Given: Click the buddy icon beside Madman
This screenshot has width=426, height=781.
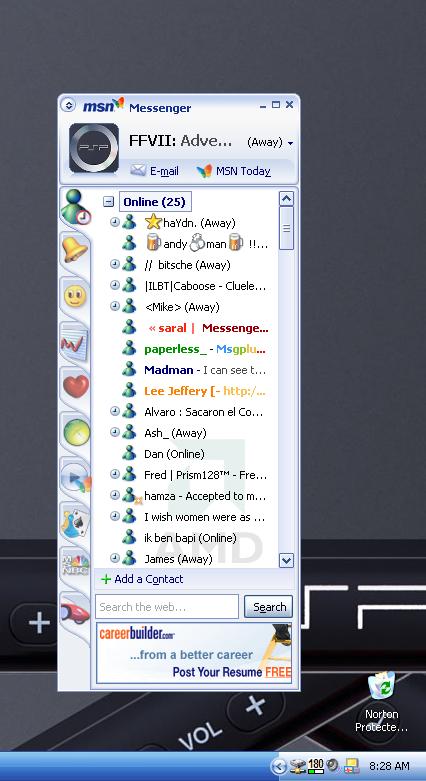Looking at the screenshot, I should 129,369.
